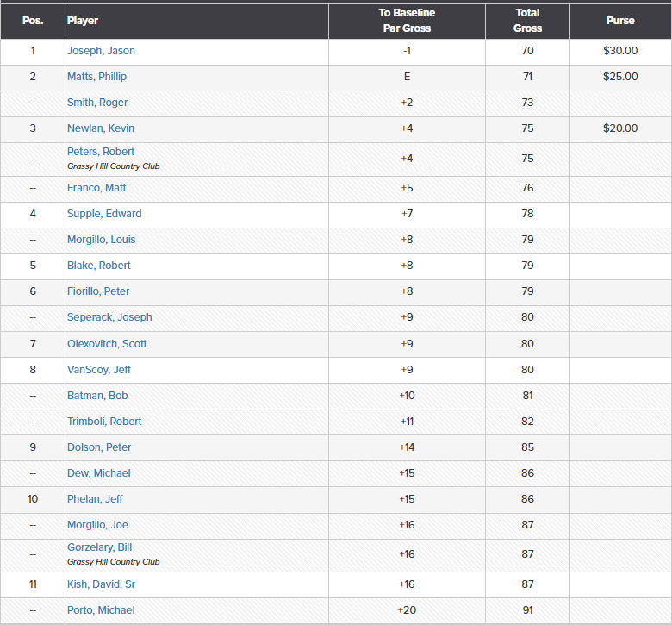Click the Pos. column header
The height and width of the screenshot is (625, 672).
point(33,21)
